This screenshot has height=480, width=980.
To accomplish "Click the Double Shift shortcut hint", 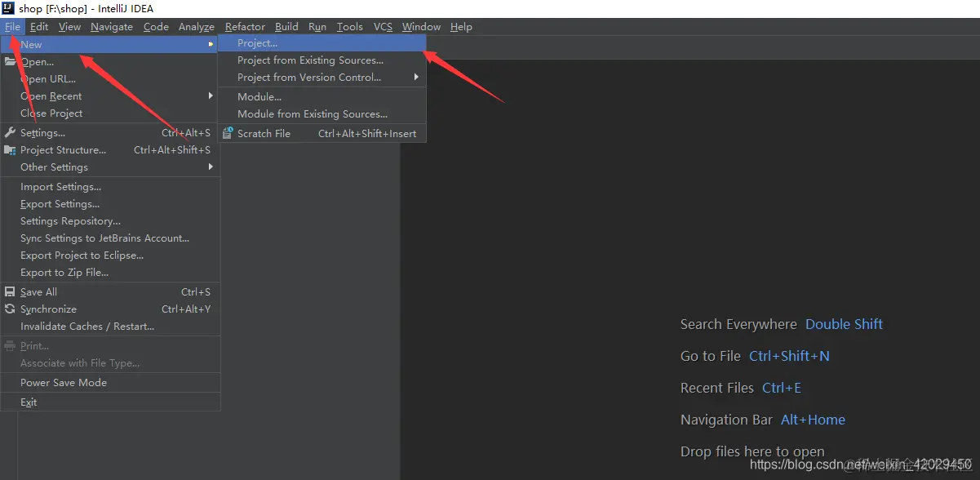I will pos(844,324).
